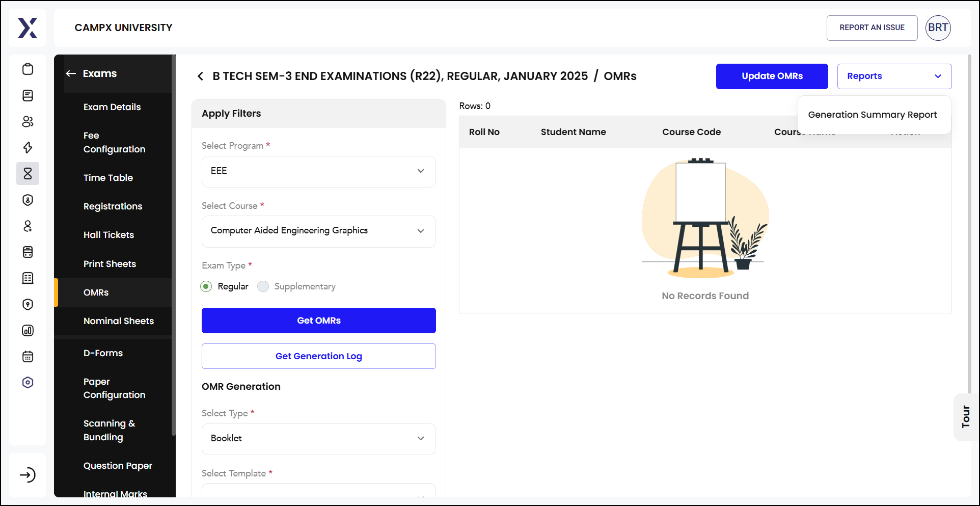Expand the Reports dropdown
This screenshot has width=980, height=506.
pos(894,76)
